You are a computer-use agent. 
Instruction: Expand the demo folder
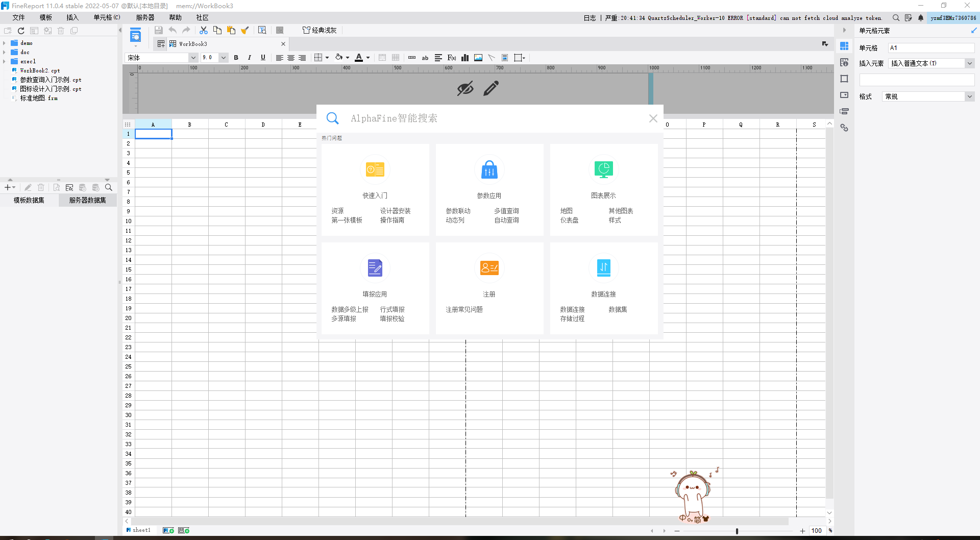point(4,43)
